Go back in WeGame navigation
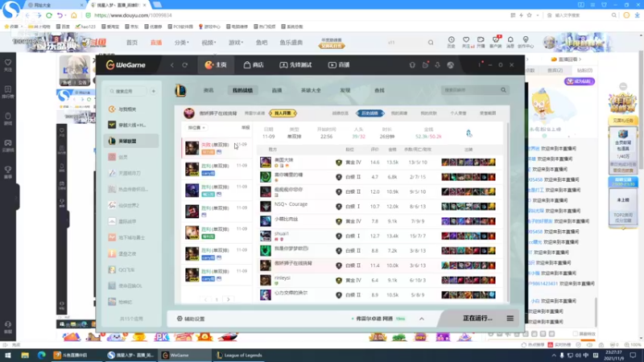The image size is (644, 362). (172, 65)
